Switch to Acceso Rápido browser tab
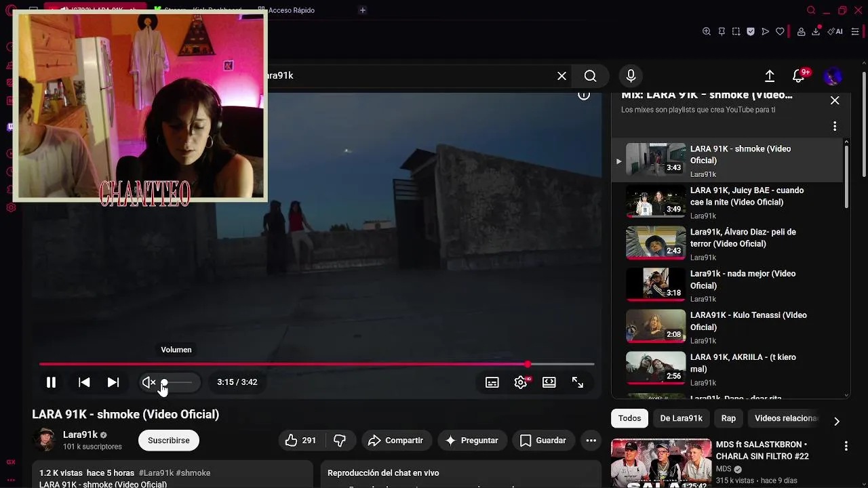Image resolution: width=868 pixels, height=488 pixels. 285,10
